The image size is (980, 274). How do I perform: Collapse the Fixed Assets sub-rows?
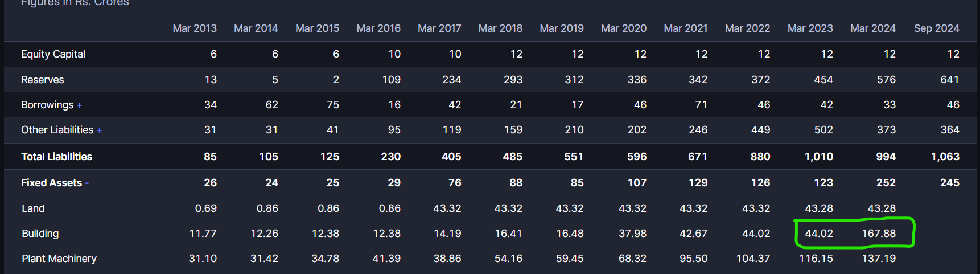click(x=87, y=183)
